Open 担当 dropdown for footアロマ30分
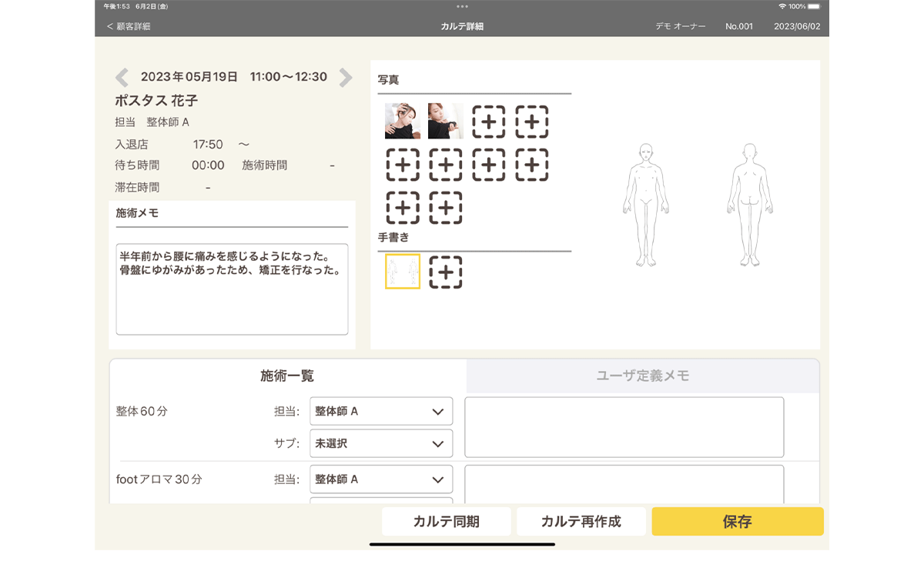The height and width of the screenshot is (581, 924). pos(381,479)
